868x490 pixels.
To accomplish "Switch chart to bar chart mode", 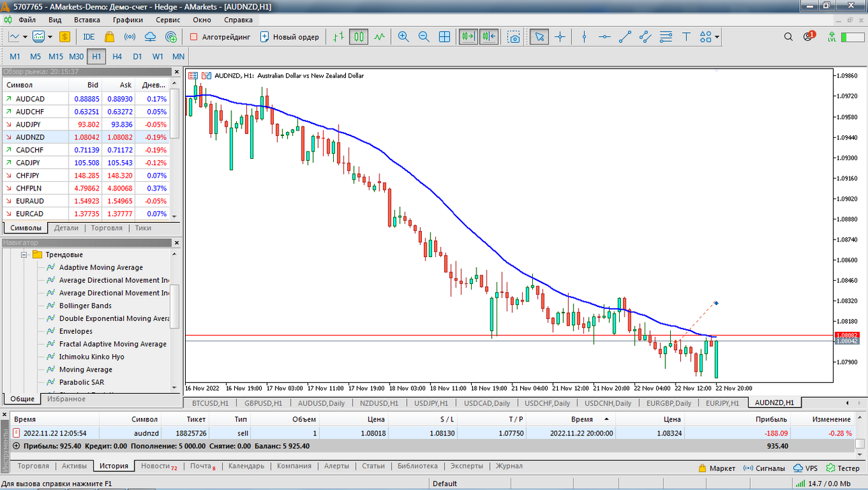I will point(338,36).
